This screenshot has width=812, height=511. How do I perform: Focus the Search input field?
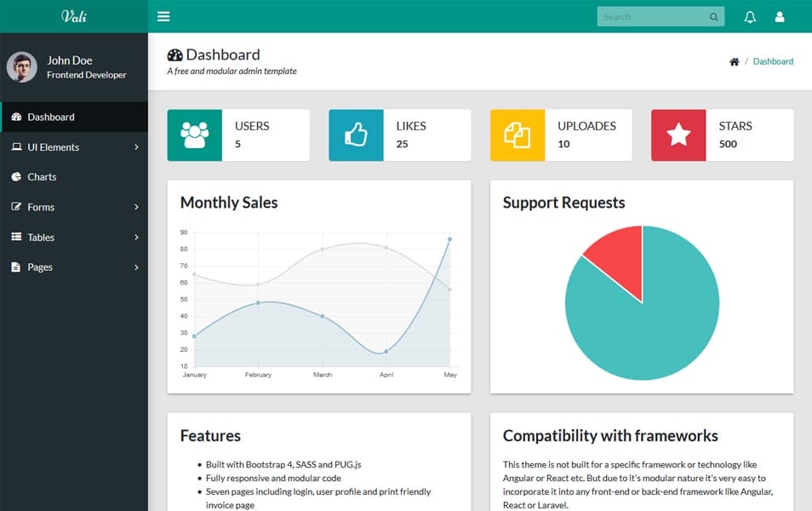click(x=651, y=17)
